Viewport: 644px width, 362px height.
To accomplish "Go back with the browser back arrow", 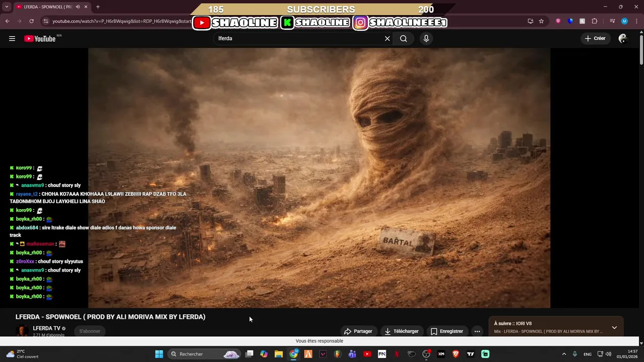I will point(7,21).
